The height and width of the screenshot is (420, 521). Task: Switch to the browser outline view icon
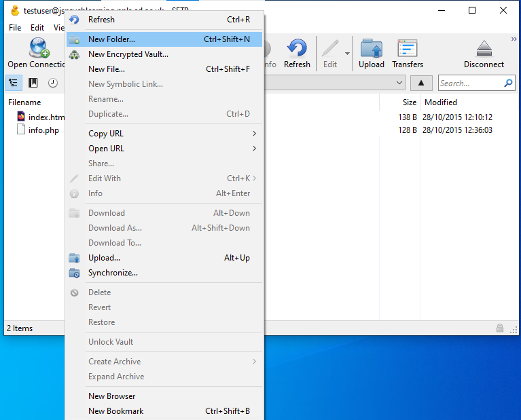pyautogui.click(x=14, y=83)
